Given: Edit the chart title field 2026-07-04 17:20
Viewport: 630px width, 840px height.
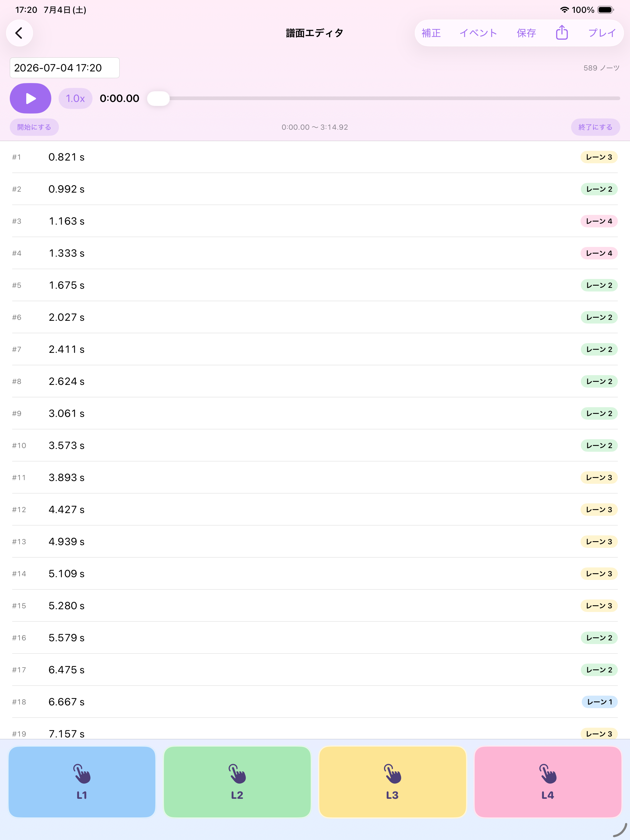Looking at the screenshot, I should coord(65,68).
